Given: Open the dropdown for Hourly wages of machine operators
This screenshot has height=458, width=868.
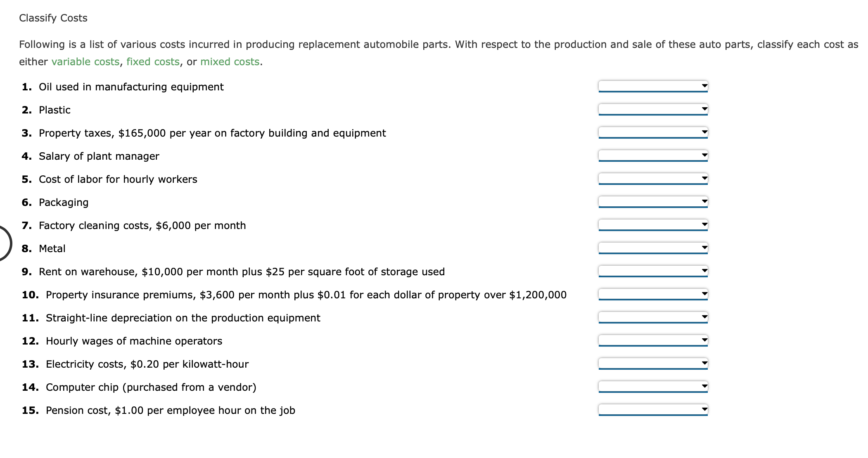Looking at the screenshot, I should [652, 340].
